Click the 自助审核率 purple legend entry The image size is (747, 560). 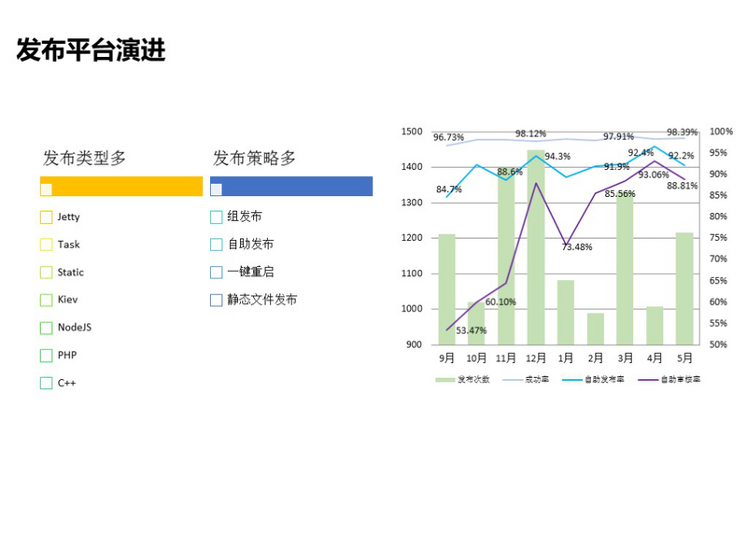click(669, 380)
